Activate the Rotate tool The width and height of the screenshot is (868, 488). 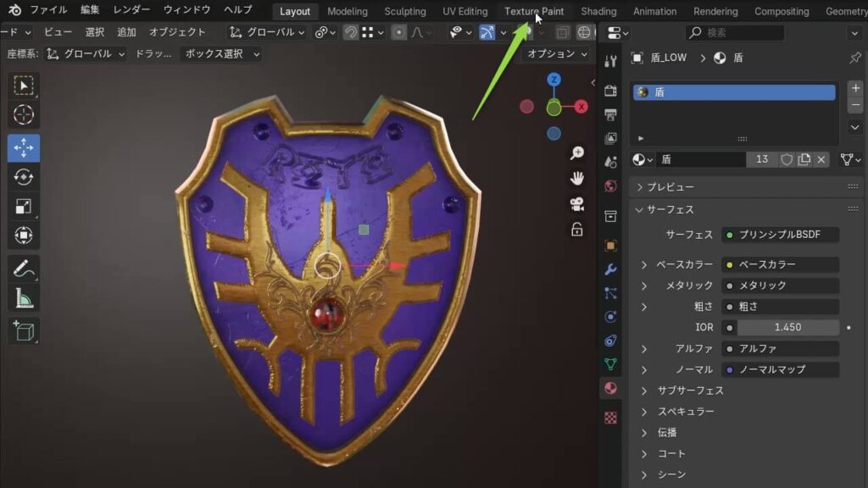pyautogui.click(x=23, y=177)
